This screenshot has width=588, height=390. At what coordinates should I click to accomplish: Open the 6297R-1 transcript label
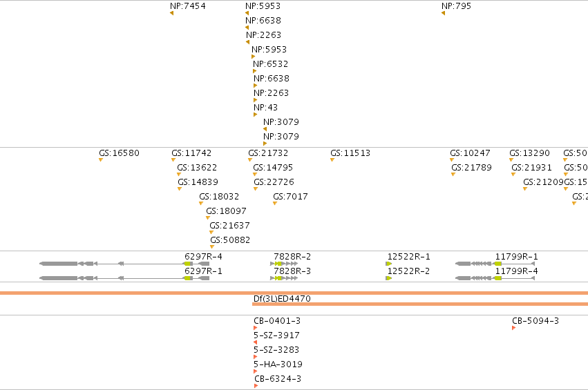point(203,271)
